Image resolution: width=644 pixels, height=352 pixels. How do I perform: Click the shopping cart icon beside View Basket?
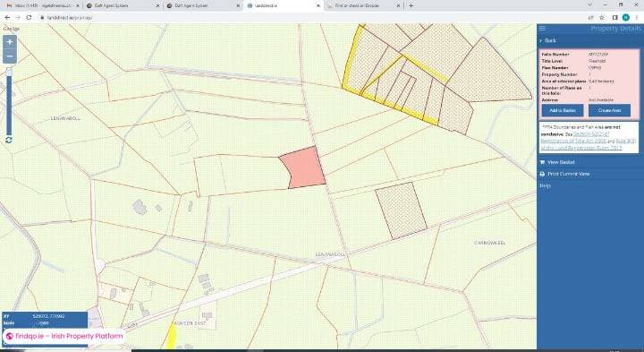click(x=543, y=162)
